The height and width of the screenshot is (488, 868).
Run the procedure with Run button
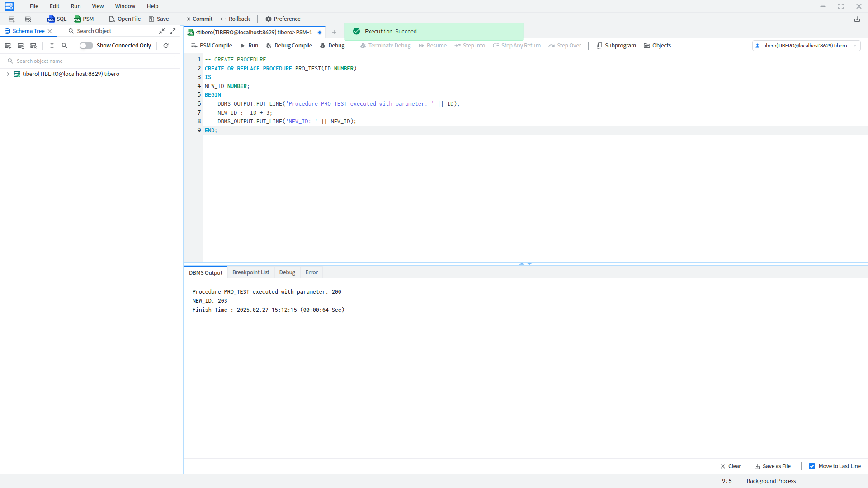click(x=249, y=46)
